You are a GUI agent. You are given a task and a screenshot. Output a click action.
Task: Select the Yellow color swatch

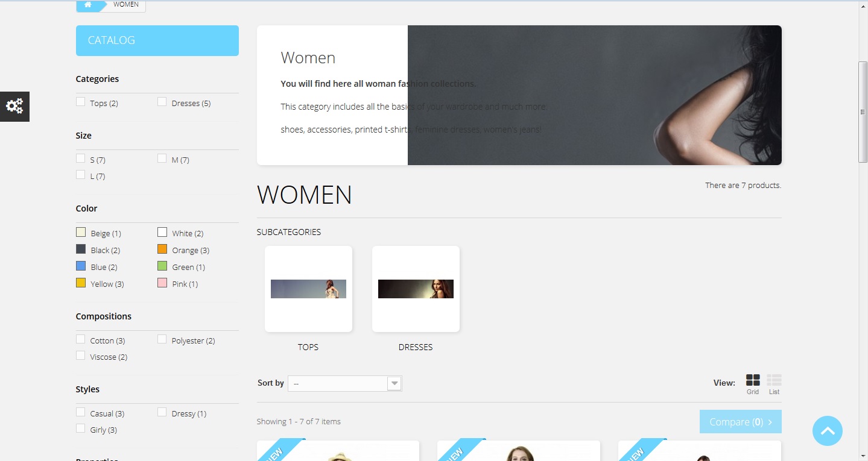coord(81,283)
